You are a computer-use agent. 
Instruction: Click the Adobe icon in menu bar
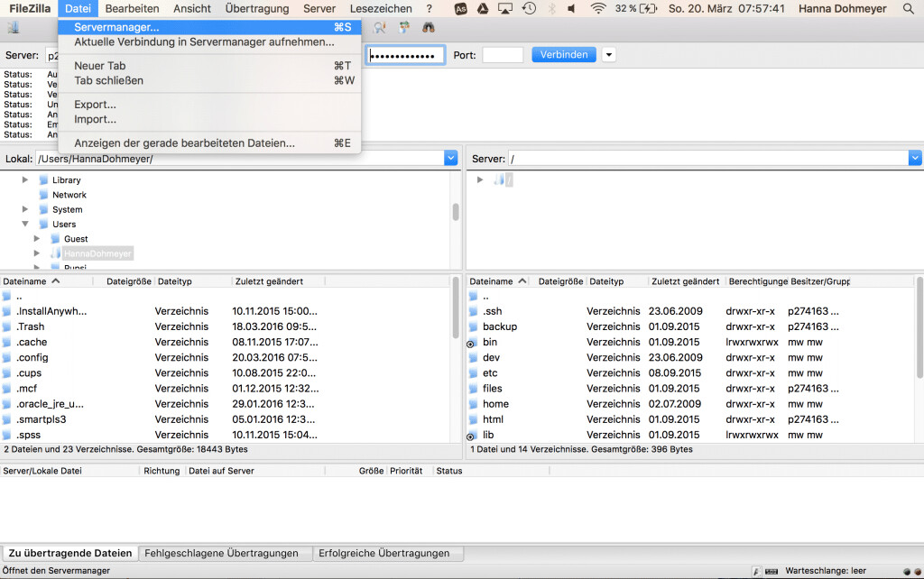[x=461, y=8]
